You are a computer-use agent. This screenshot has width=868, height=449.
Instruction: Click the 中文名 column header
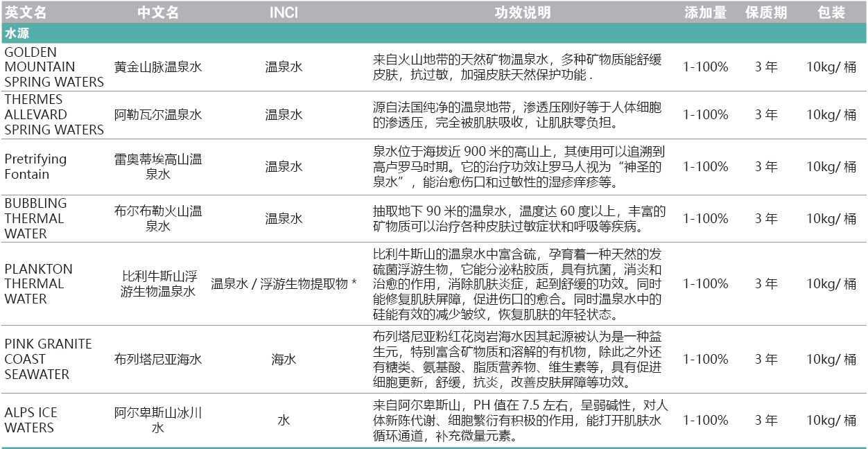[158, 12]
